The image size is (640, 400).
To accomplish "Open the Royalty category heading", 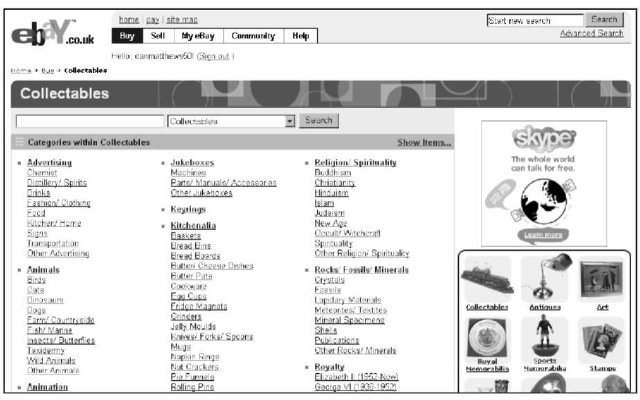I will click(329, 367).
